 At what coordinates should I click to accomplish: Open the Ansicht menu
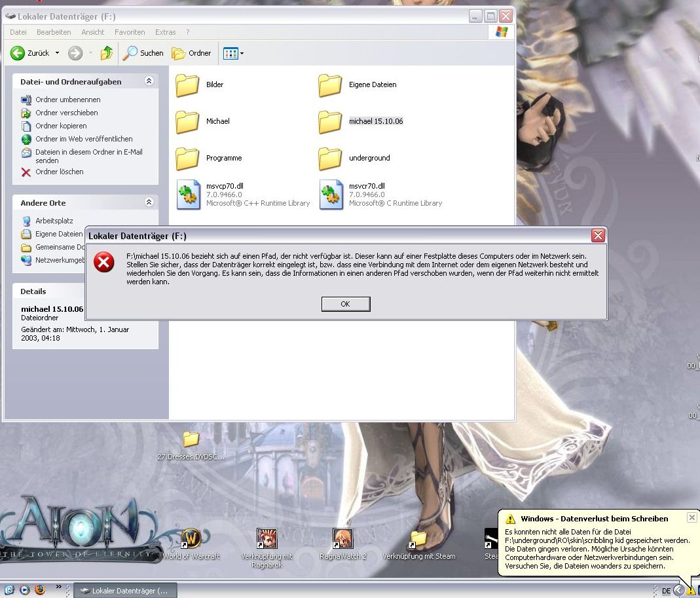click(x=92, y=32)
